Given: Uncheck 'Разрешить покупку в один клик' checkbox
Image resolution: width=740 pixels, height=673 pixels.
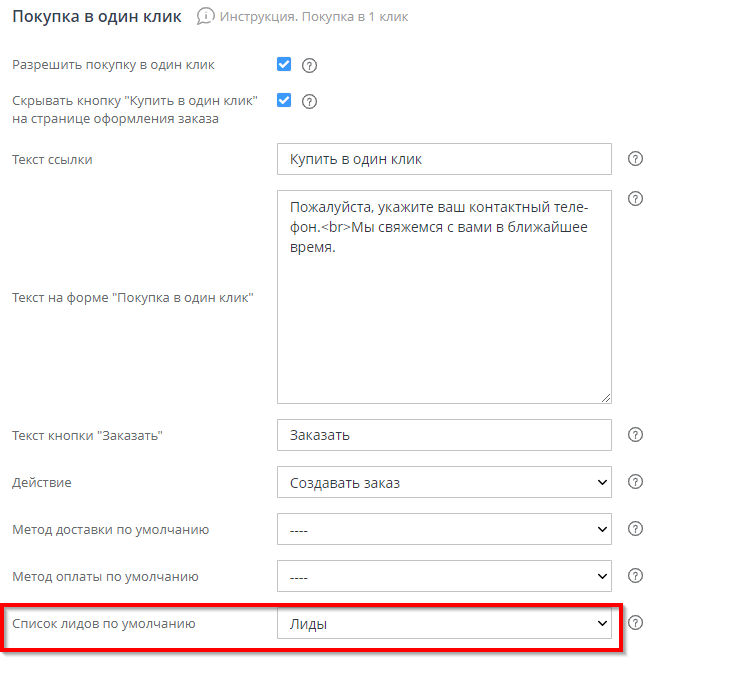Looking at the screenshot, I should (284, 65).
